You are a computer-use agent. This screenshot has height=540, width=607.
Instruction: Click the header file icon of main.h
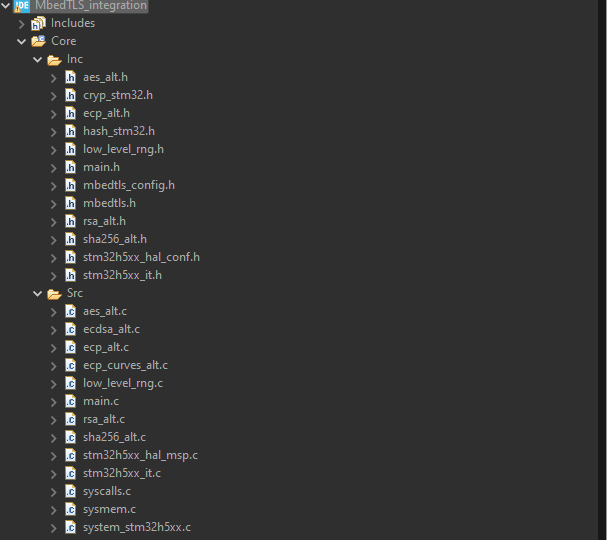pos(70,167)
